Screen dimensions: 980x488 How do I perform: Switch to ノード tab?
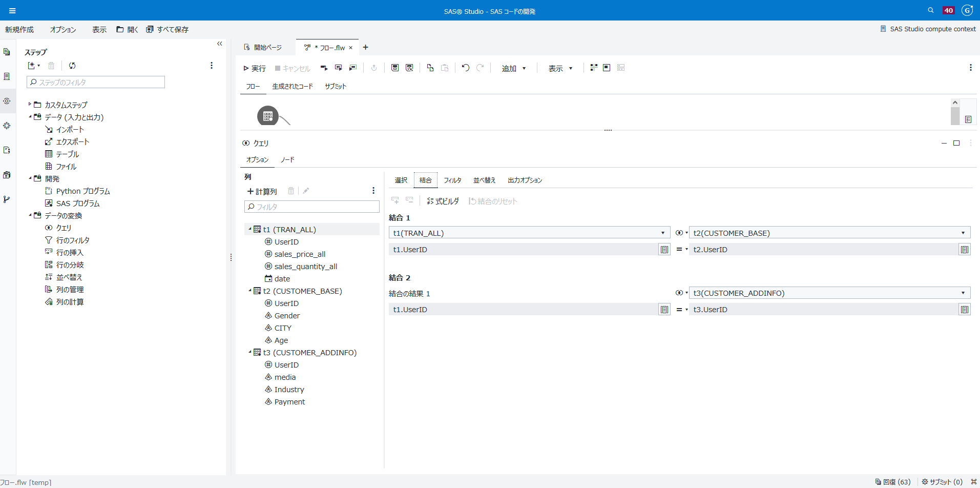click(x=287, y=159)
